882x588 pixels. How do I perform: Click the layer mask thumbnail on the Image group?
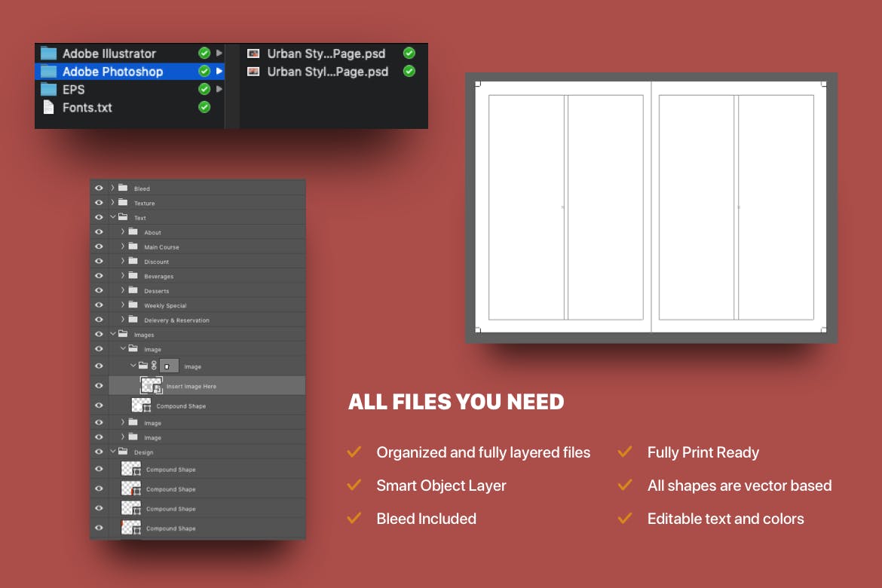(170, 366)
